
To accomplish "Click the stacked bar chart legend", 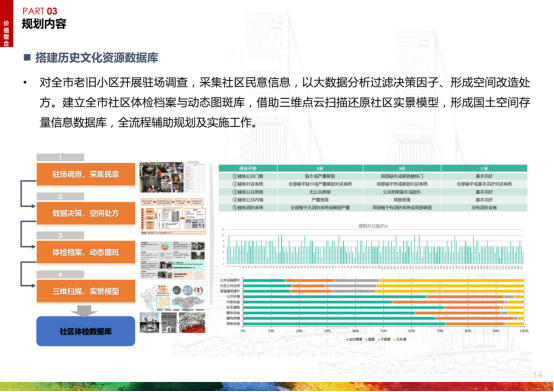I will [377, 339].
